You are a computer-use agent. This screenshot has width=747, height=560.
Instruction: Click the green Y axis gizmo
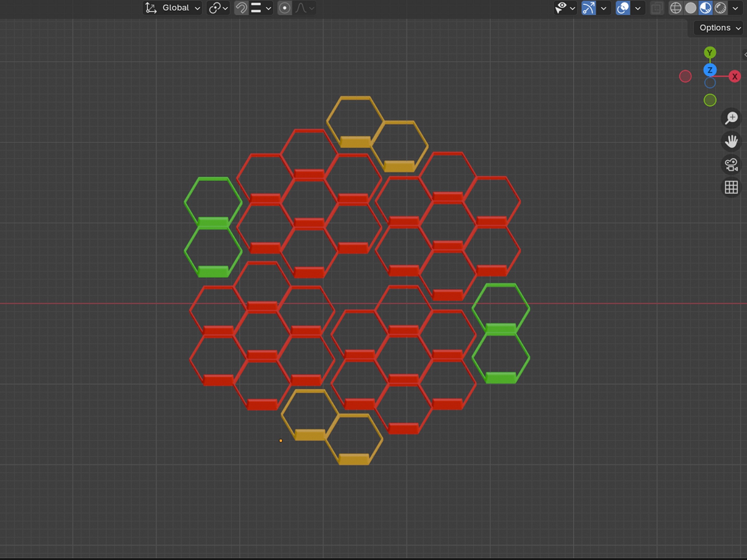710,52
